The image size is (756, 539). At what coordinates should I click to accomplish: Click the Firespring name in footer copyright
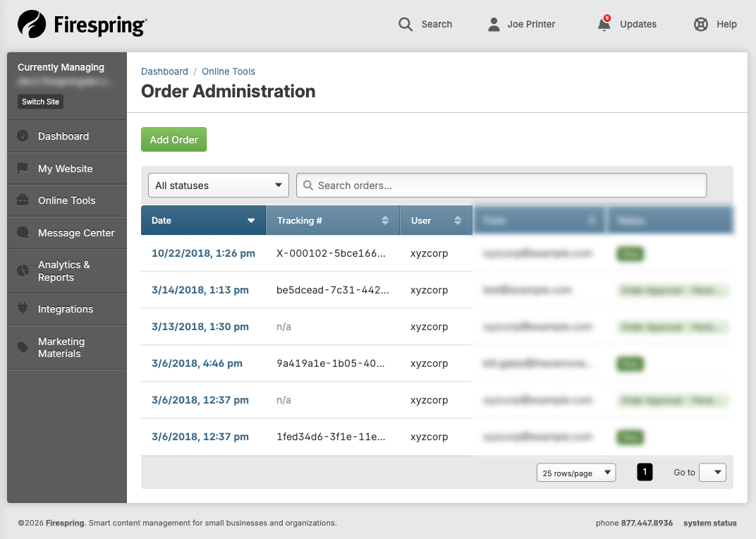[x=65, y=523]
